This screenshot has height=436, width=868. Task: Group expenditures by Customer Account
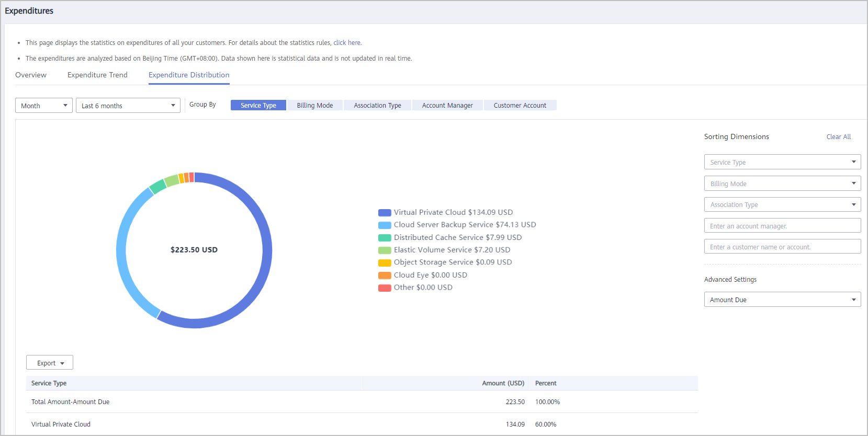pos(520,106)
